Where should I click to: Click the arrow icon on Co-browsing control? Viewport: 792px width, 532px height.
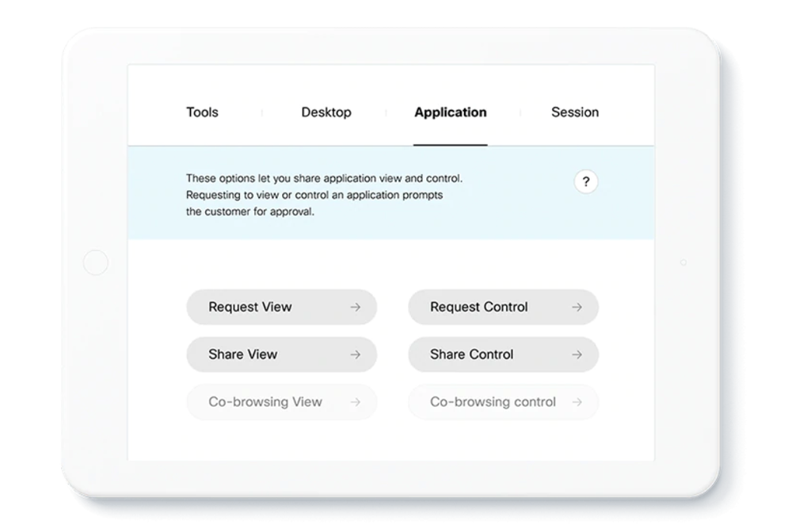pyautogui.click(x=577, y=402)
